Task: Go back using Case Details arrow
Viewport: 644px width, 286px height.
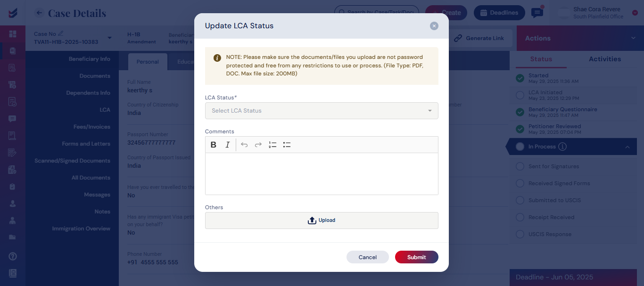Action: pyautogui.click(x=40, y=13)
